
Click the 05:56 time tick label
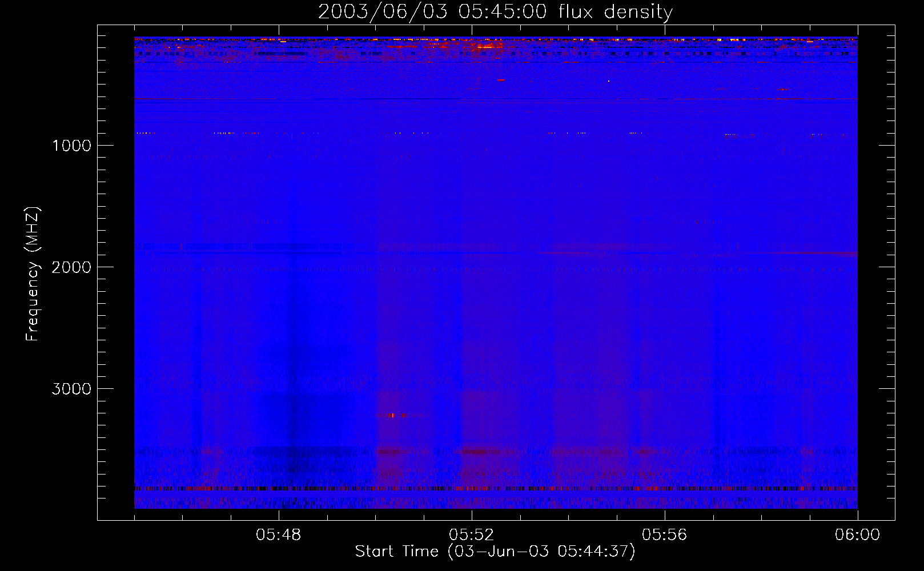pos(665,535)
